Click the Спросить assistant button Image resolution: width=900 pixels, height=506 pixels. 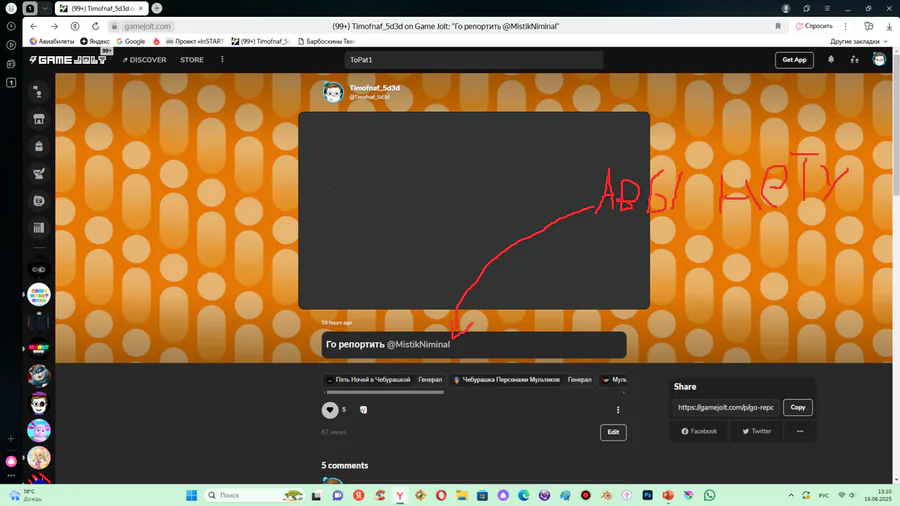814,26
